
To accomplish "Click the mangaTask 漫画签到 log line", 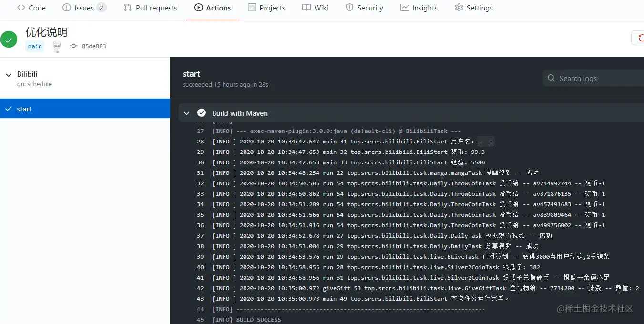I will 375,173.
